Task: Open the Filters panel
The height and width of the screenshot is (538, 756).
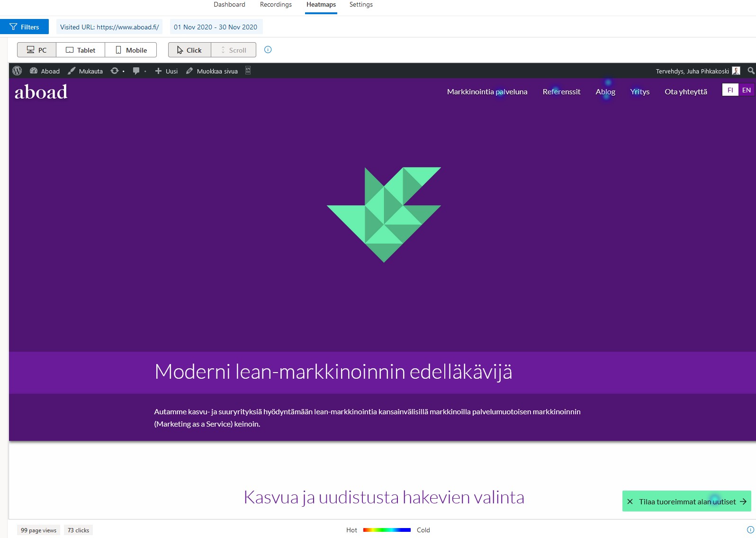Action: (24, 27)
